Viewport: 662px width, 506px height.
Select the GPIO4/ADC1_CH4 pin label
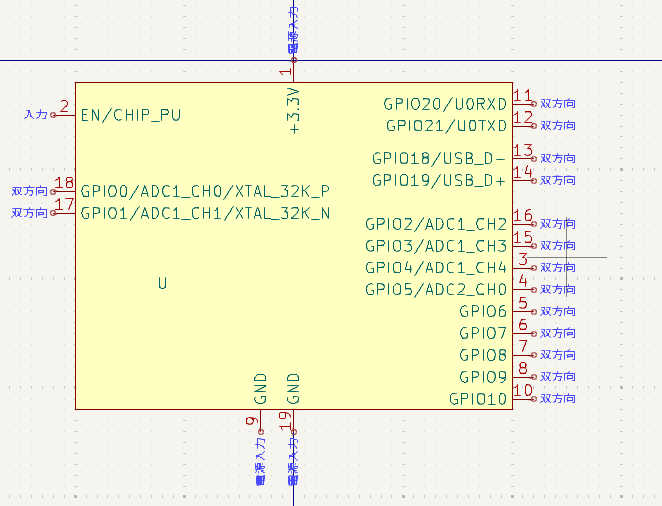click(435, 268)
